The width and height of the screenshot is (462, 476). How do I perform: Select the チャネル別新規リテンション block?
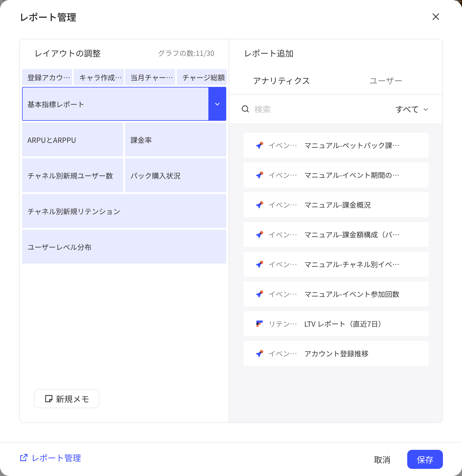pos(124,211)
